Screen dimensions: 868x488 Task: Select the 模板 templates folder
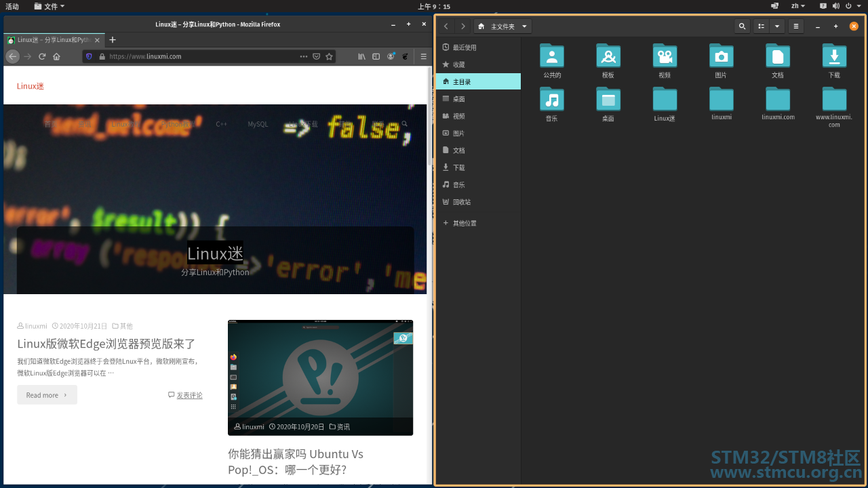(608, 60)
